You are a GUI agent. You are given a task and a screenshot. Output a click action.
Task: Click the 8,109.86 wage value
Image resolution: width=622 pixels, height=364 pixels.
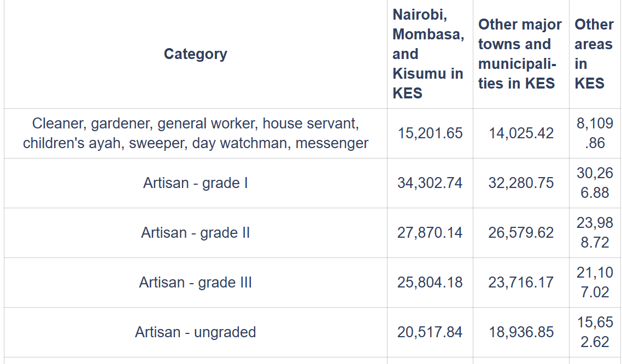(595, 133)
